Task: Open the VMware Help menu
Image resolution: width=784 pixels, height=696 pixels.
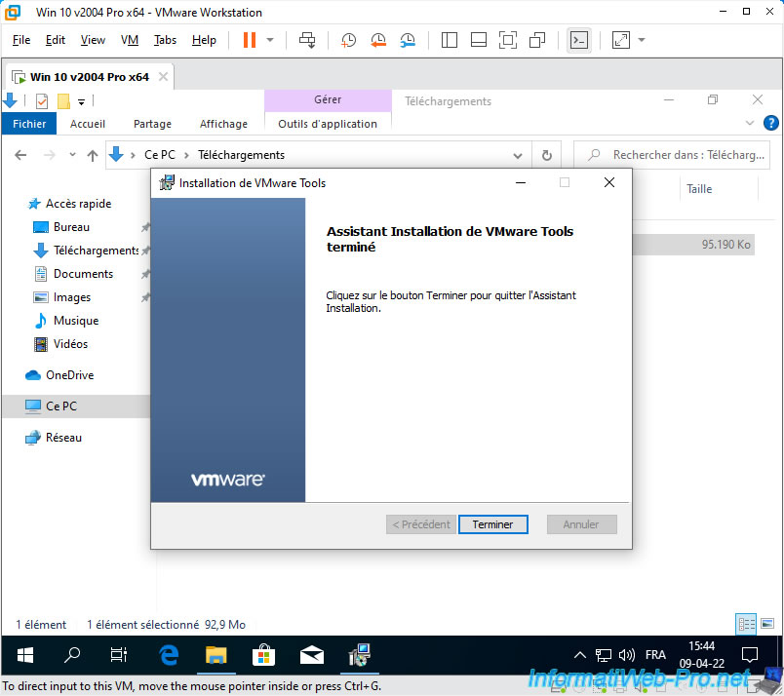Action: (204, 40)
